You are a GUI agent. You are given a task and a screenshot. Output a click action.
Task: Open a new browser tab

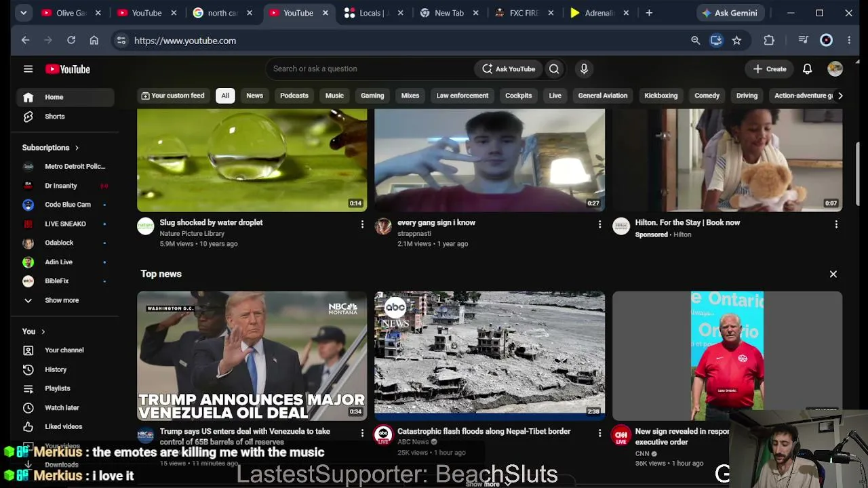pyautogui.click(x=649, y=13)
